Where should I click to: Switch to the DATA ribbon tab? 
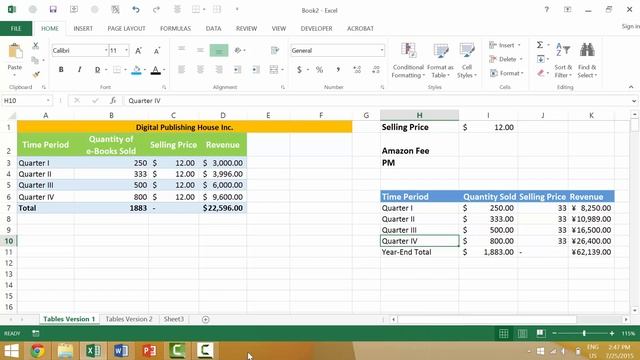pyautogui.click(x=213, y=29)
